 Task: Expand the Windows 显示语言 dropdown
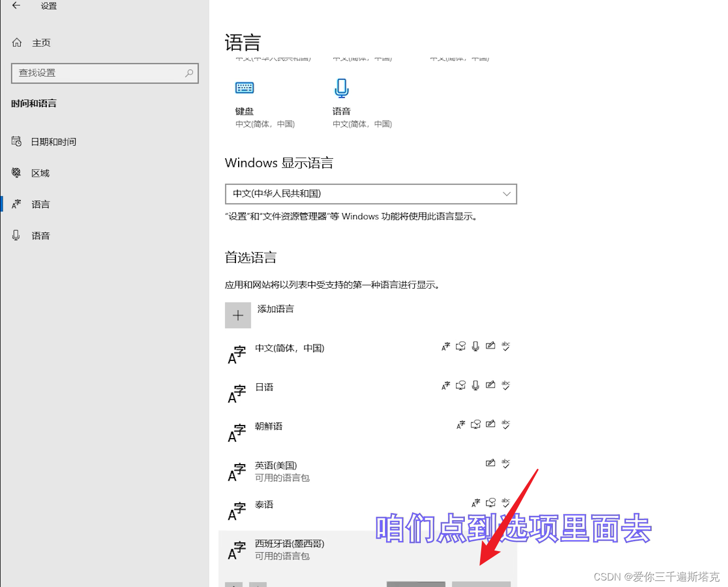coord(371,194)
